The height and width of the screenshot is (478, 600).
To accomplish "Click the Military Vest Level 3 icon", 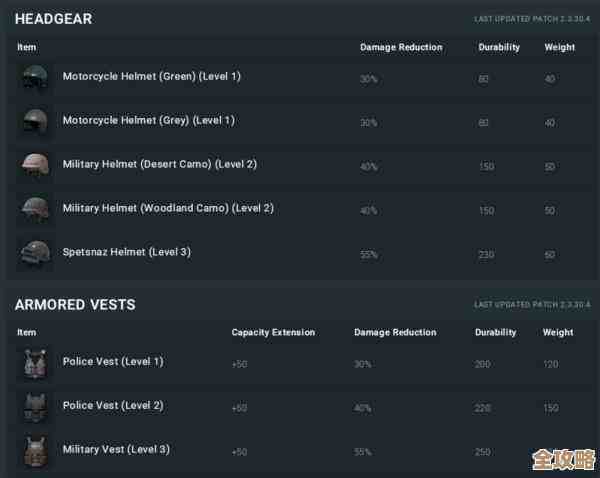I will click(34, 451).
